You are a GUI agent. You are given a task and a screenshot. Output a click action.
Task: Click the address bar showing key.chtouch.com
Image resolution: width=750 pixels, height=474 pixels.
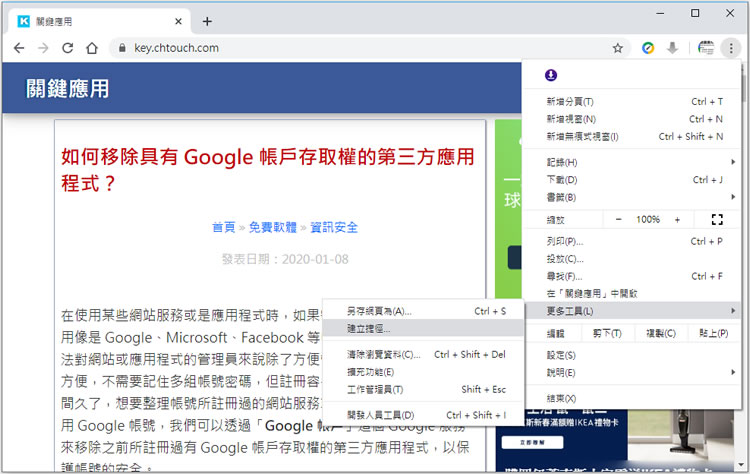pos(360,48)
